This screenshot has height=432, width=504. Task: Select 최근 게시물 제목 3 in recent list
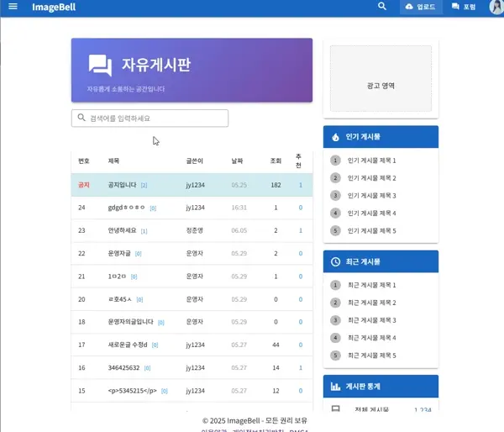pyautogui.click(x=371, y=320)
